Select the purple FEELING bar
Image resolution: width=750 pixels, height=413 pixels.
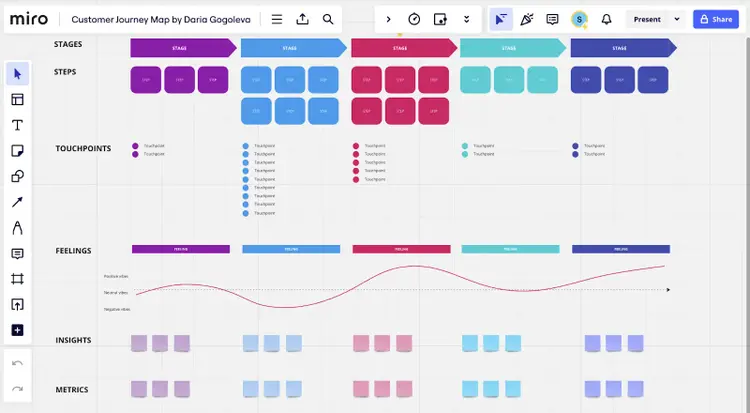pyautogui.click(x=181, y=249)
